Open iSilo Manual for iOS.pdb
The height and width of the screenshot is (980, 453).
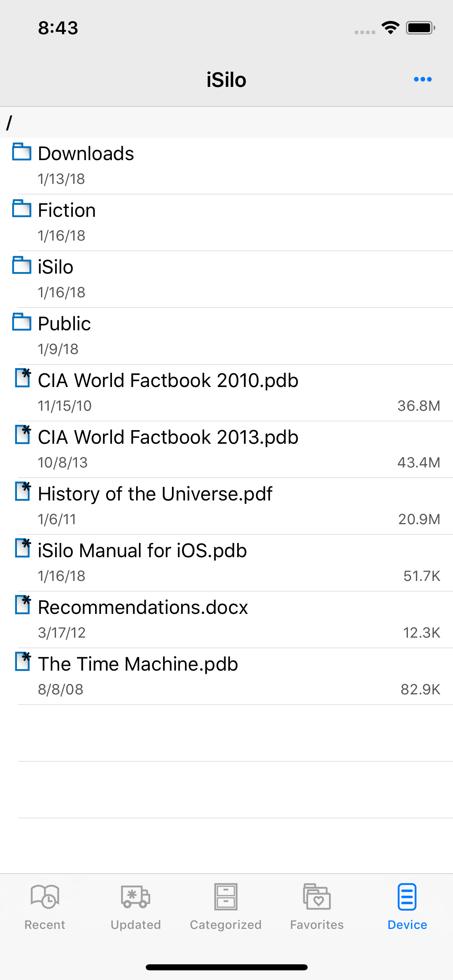pyautogui.click(x=142, y=551)
